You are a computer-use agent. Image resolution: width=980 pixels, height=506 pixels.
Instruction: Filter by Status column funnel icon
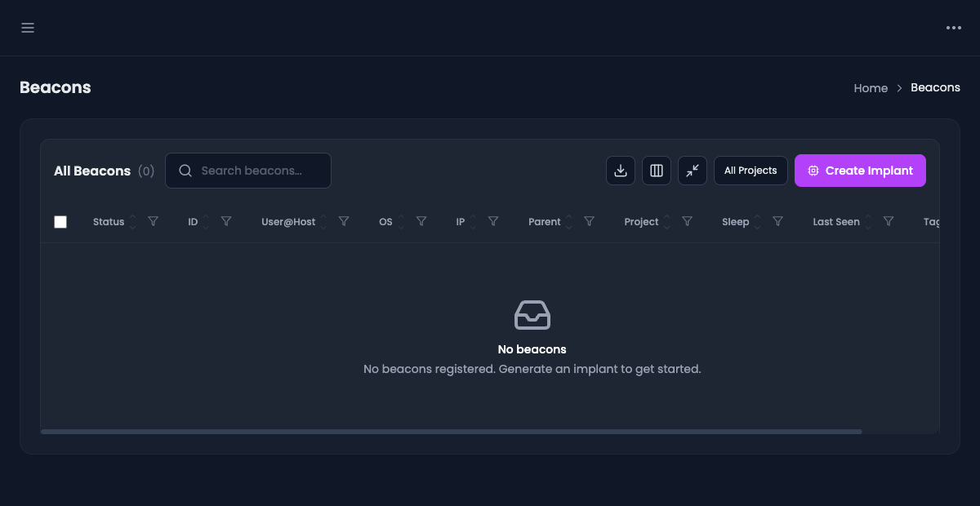(153, 221)
